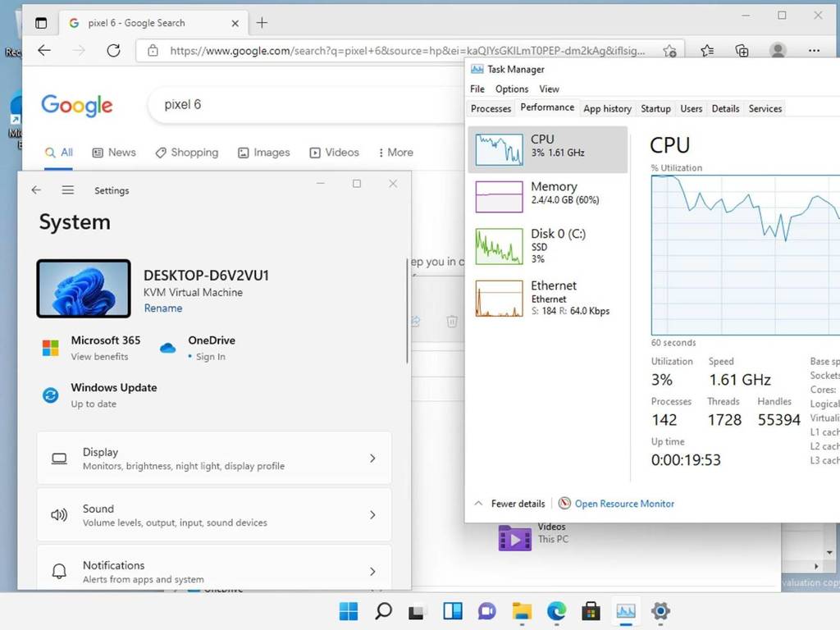Screen dimensions: 840x630
Task: Open the Edge tab actions menu icon
Action: pos(41,22)
